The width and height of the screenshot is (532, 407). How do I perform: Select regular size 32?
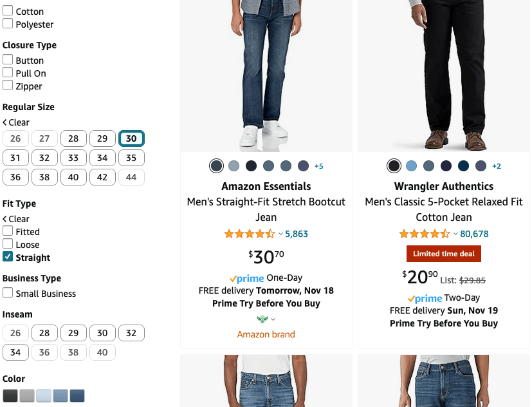tap(44, 158)
